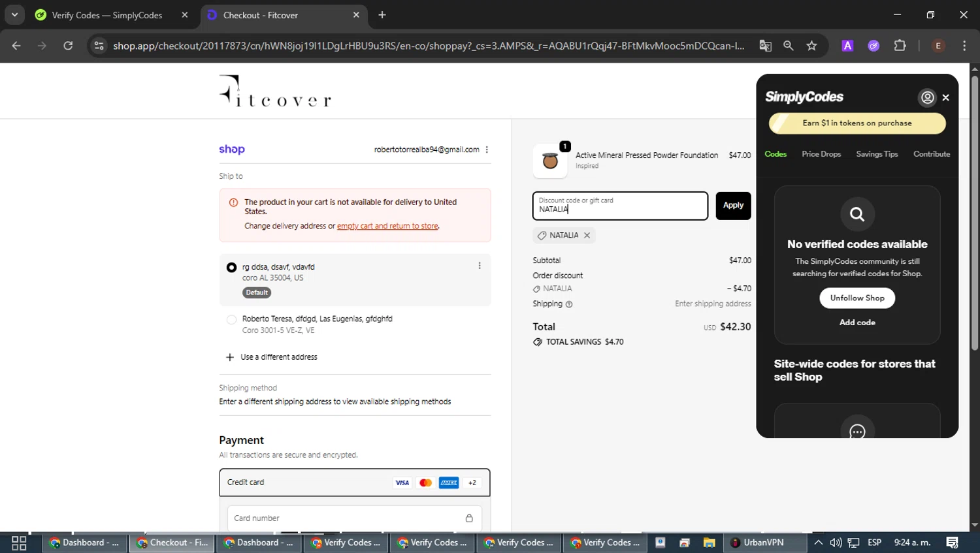Click the volume icon in system tray
The width and height of the screenshot is (980, 553).
(x=836, y=543)
